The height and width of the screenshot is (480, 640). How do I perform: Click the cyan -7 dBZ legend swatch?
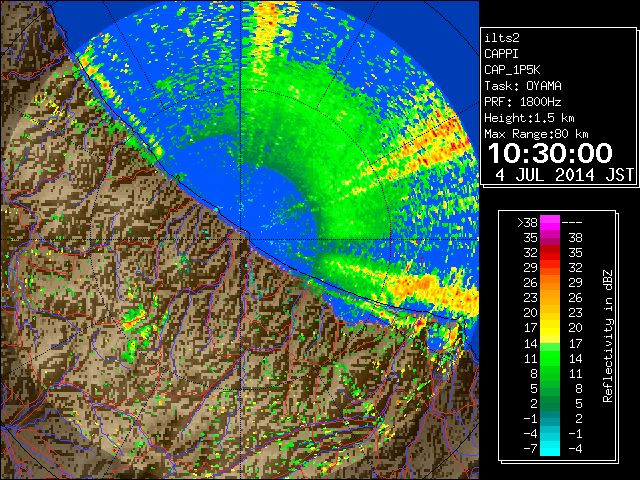550,448
